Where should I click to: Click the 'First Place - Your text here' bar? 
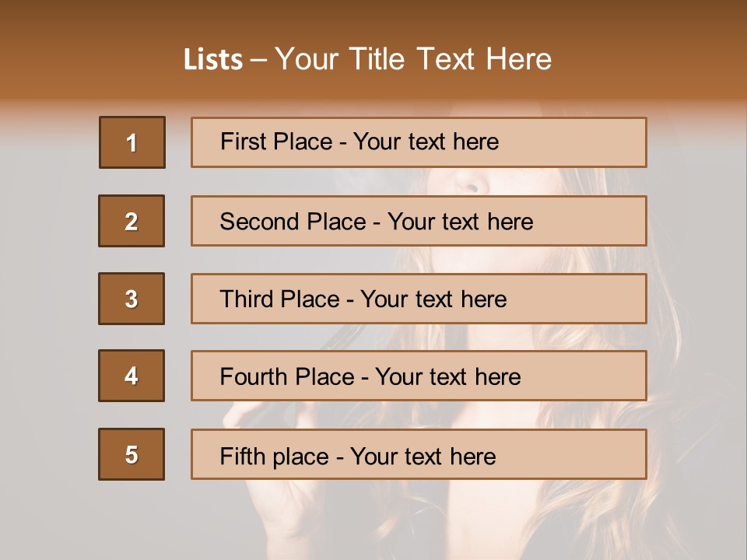click(x=419, y=142)
